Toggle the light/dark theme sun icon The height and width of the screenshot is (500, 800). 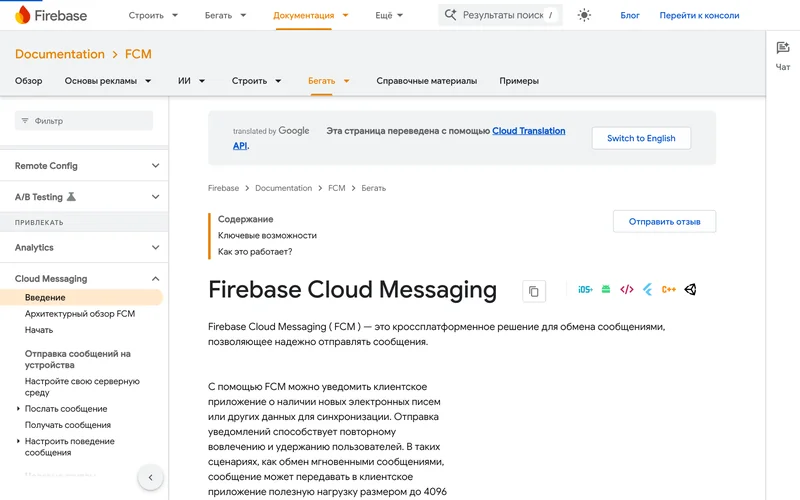(584, 15)
